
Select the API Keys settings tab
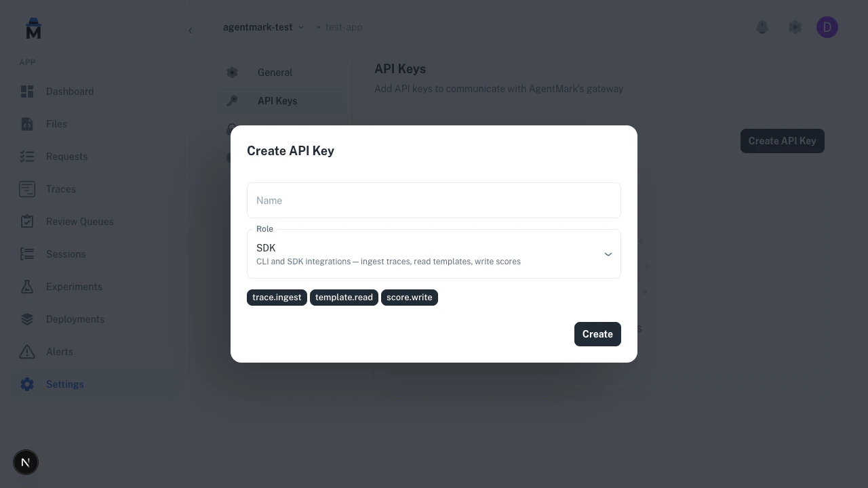point(277,100)
